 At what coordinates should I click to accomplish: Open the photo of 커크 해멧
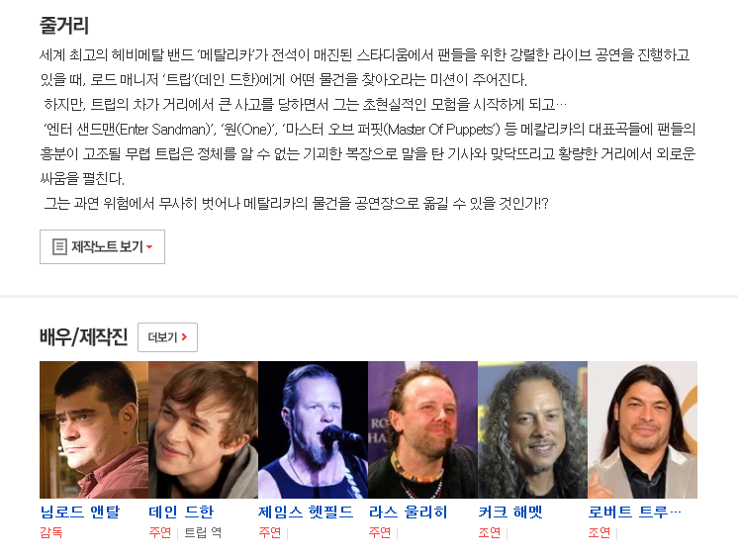click(x=532, y=429)
